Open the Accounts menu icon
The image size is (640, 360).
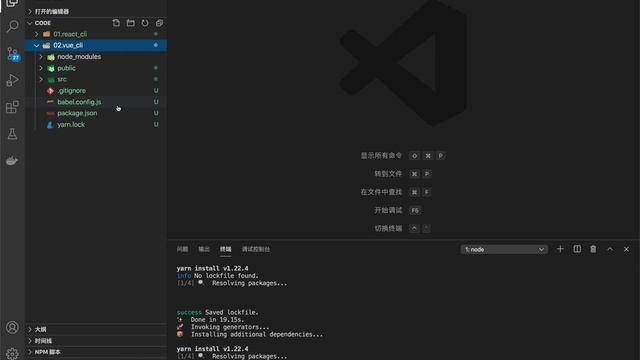click(13, 327)
